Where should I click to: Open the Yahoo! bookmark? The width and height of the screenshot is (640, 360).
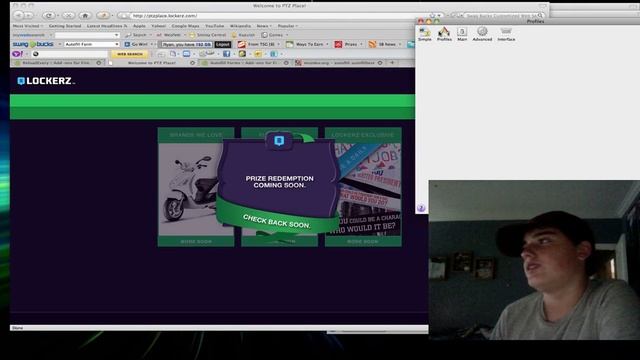click(158, 26)
